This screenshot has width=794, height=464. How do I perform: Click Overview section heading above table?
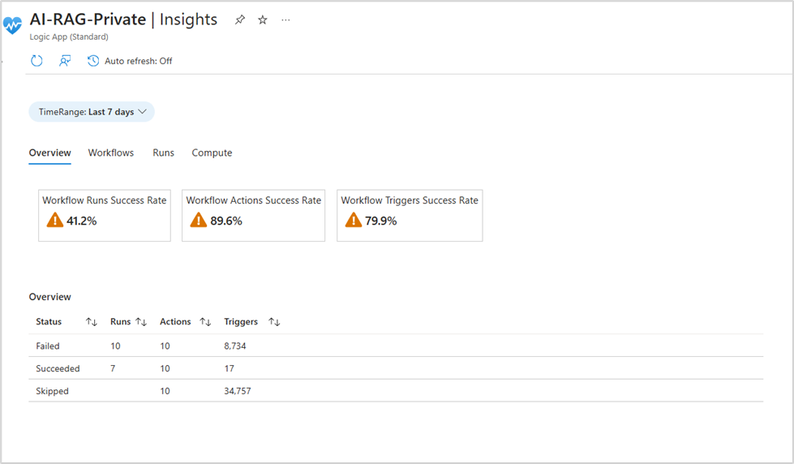click(x=50, y=297)
